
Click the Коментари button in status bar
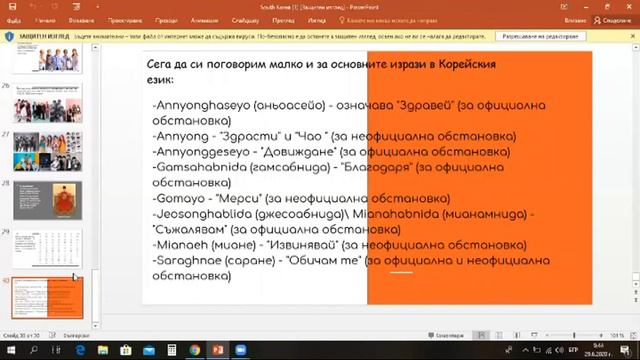446,336
